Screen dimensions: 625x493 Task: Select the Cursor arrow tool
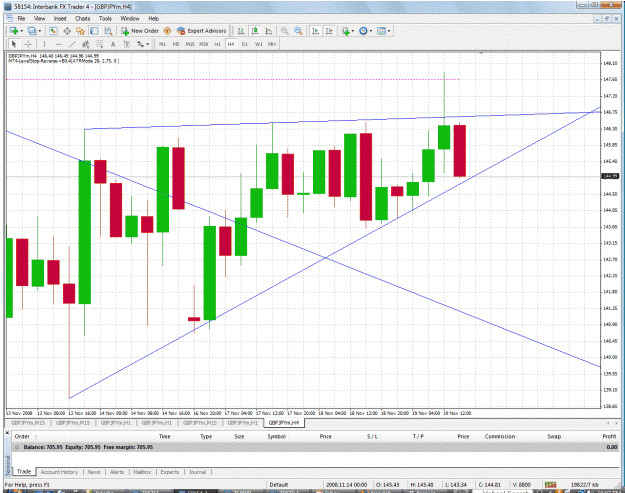(x=14, y=44)
